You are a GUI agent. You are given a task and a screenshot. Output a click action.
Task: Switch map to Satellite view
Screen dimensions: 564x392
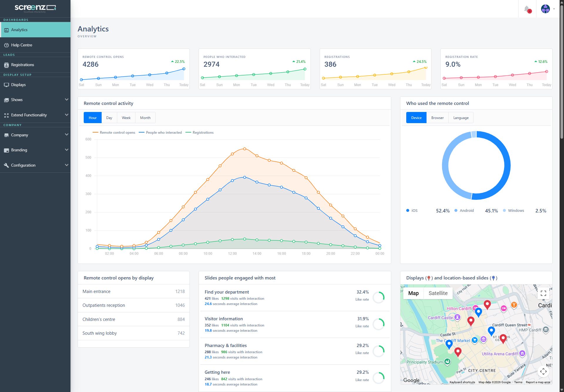[438, 293]
